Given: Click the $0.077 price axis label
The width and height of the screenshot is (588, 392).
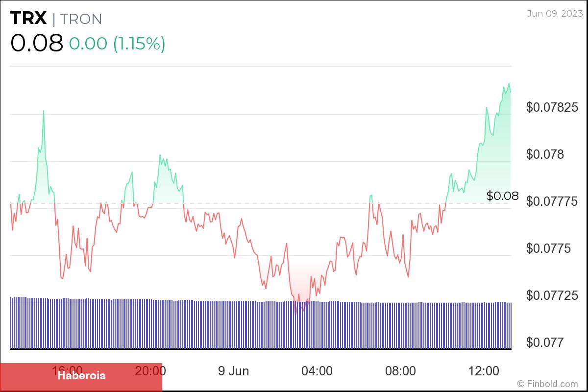Looking at the screenshot, I should pos(545,343).
